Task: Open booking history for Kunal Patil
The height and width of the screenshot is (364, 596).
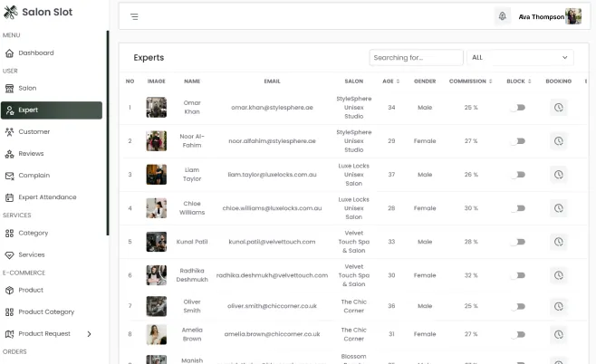Action: point(558,242)
